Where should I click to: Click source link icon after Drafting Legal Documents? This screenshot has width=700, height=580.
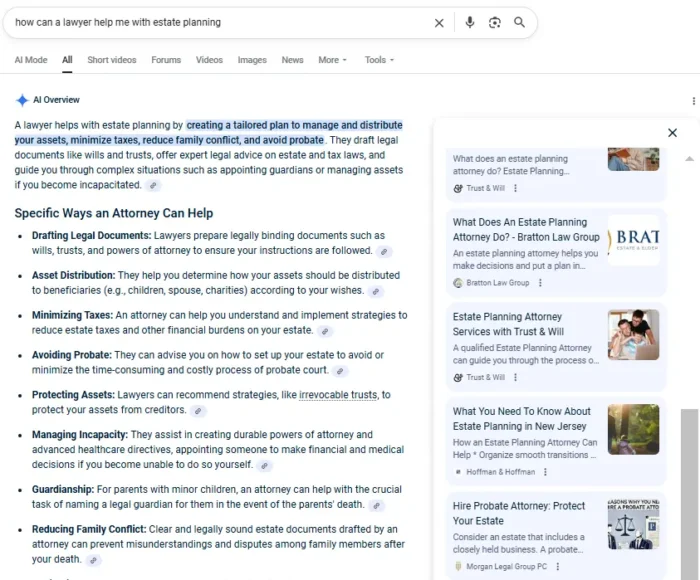pos(385,252)
